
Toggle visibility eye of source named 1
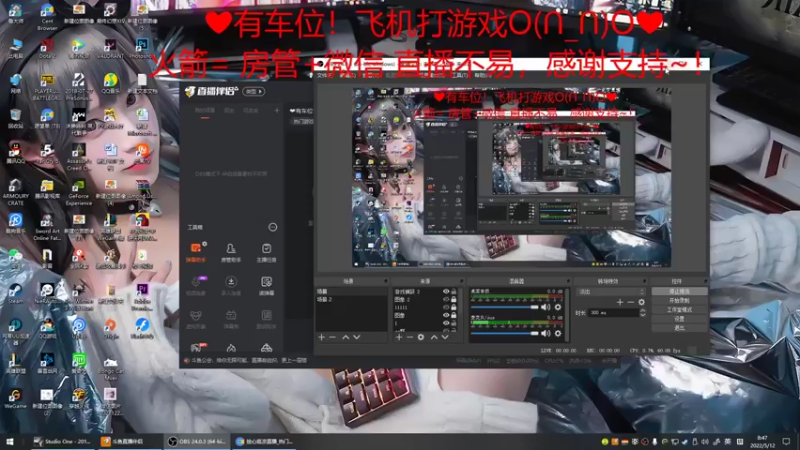pyautogui.click(x=446, y=323)
